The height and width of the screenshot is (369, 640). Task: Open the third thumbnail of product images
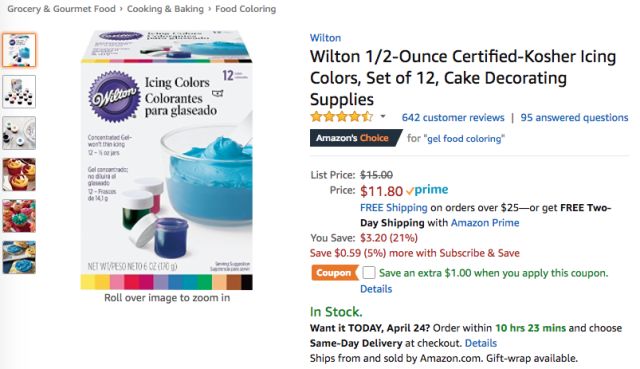[19, 133]
